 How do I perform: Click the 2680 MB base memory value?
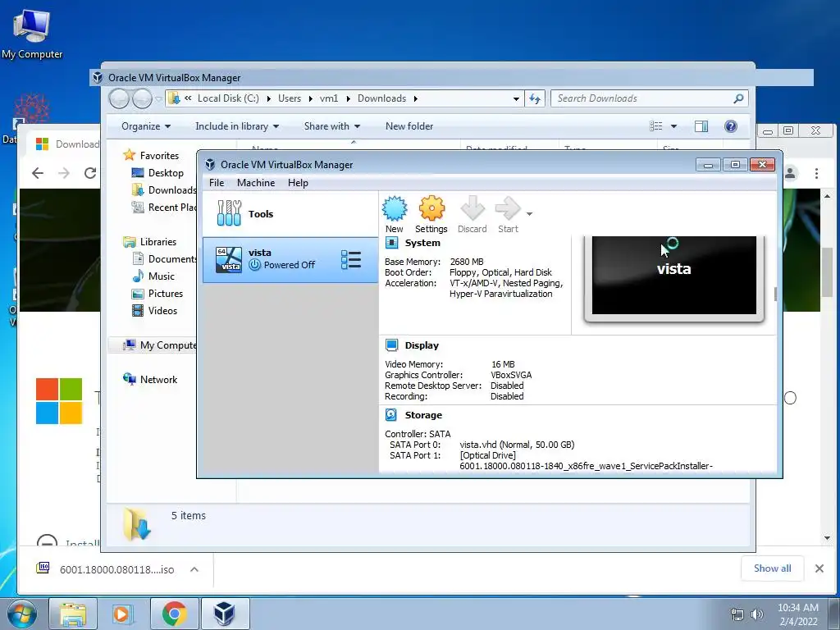click(x=467, y=262)
